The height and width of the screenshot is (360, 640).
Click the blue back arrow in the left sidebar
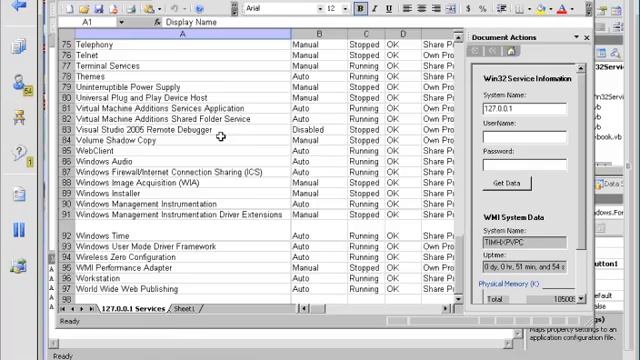click(x=19, y=6)
